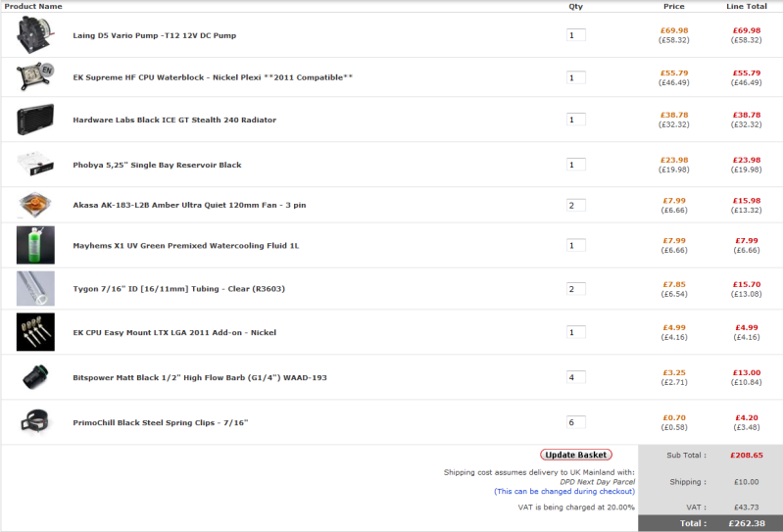Select the PrimoChill clips £4.20 line total
This screenshot has height=532, width=783.
point(747,417)
